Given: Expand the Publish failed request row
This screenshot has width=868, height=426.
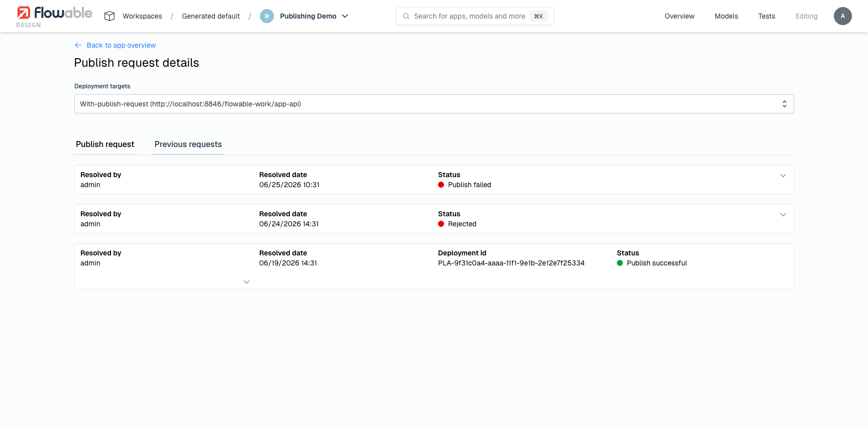Looking at the screenshot, I should click(783, 176).
